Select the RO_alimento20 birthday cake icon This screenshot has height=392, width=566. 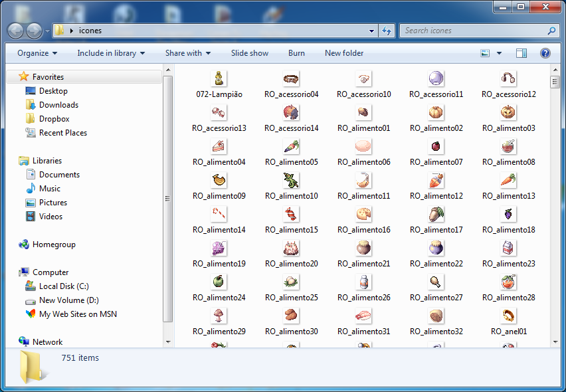point(291,248)
